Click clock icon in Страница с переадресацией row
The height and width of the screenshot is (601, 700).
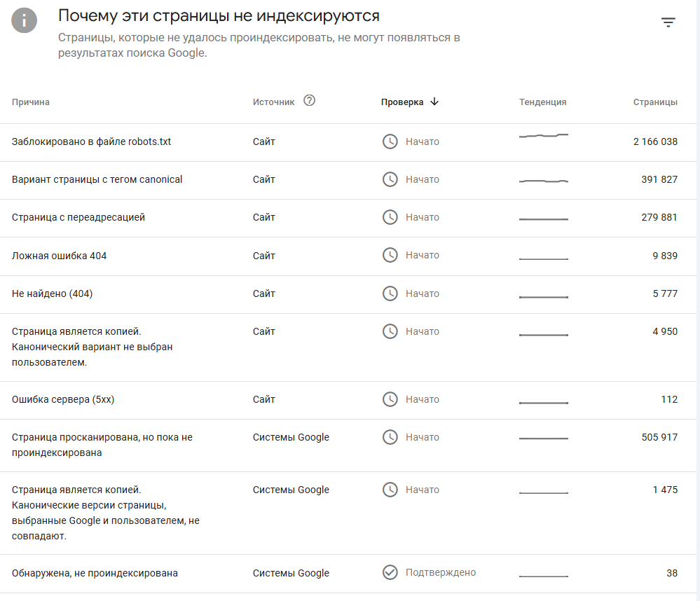390,217
